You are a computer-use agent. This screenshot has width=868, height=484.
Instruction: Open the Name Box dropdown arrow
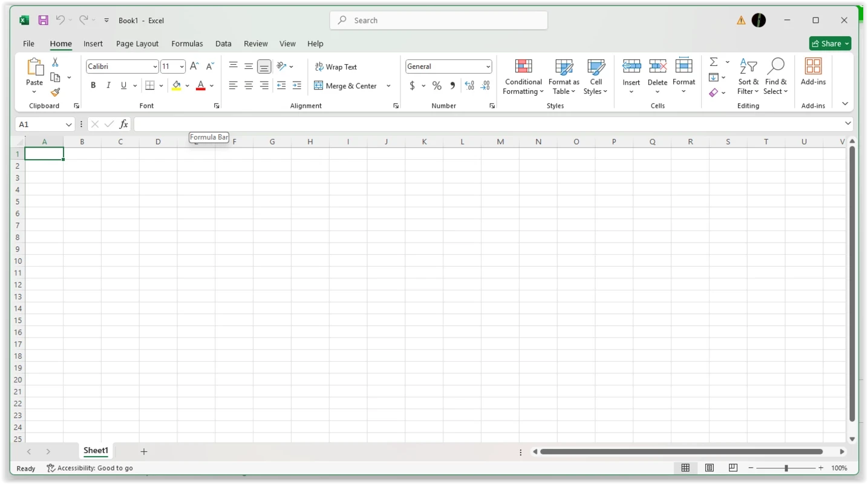pos(68,124)
